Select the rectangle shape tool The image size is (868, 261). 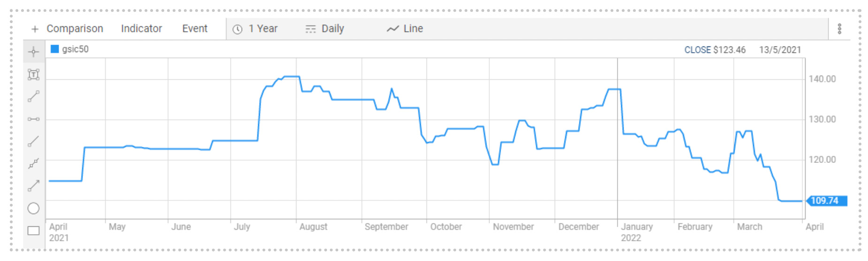[x=34, y=230]
